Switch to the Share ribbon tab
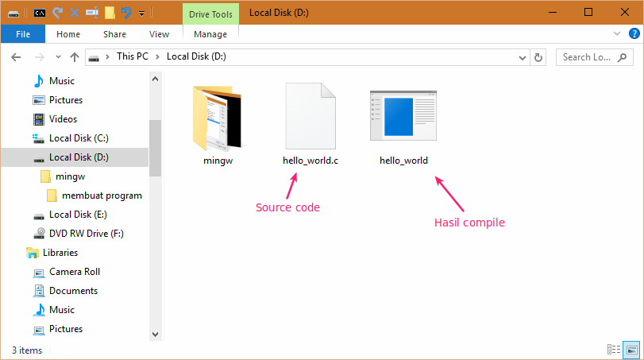 pyautogui.click(x=114, y=34)
